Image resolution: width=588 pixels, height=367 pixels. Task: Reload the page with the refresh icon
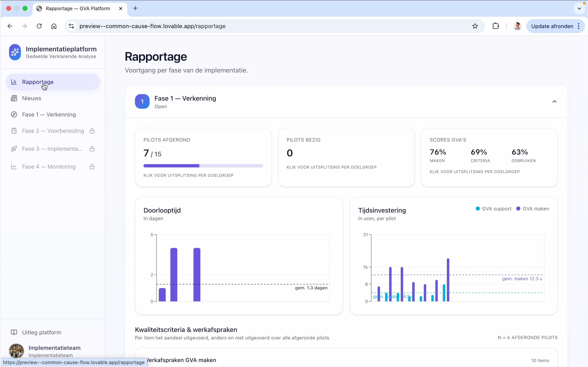tap(39, 26)
